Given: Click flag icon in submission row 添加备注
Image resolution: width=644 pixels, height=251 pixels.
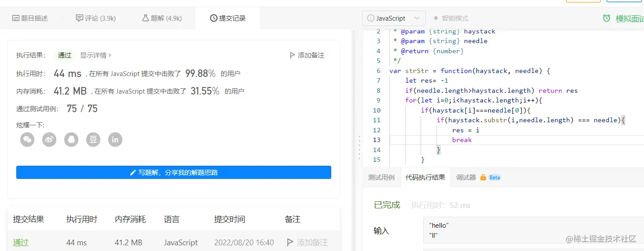Looking at the screenshot, I should [290, 242].
